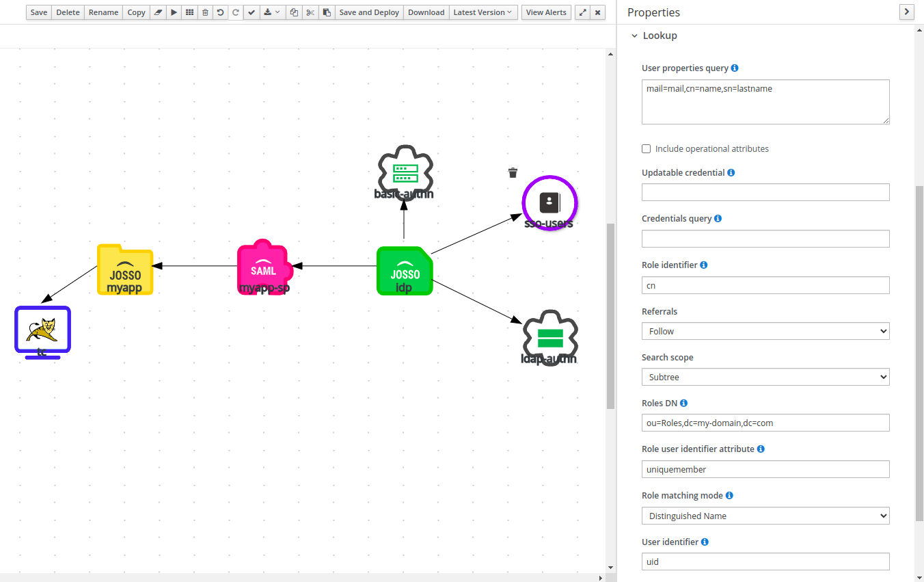This screenshot has width=924, height=582.
Task: Enable Include operational attributes checkbox
Action: coord(647,149)
